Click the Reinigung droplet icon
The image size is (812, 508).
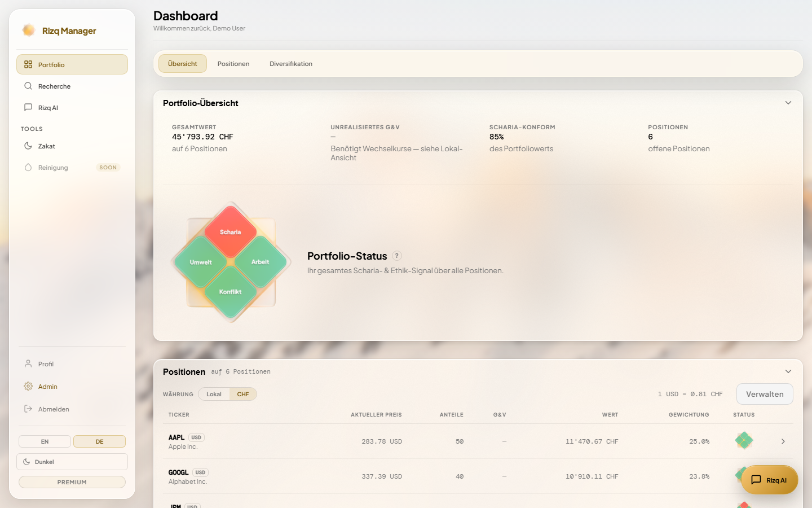click(28, 167)
